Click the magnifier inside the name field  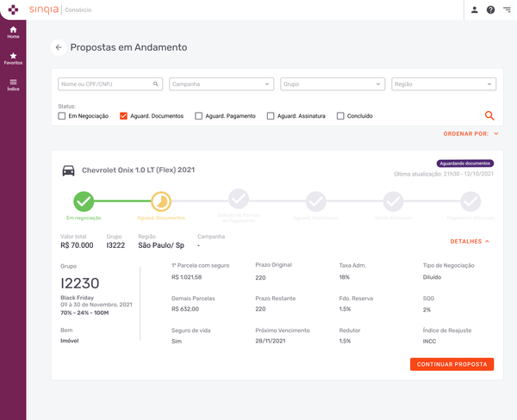156,84
